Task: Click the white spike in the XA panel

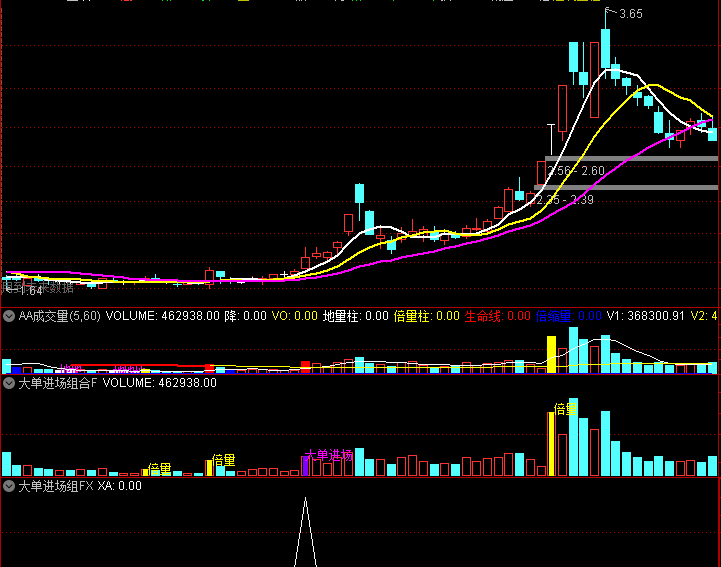Action: point(305,532)
